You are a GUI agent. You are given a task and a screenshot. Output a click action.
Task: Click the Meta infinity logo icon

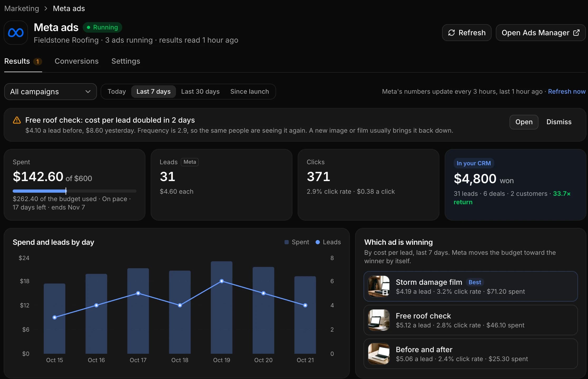click(16, 33)
